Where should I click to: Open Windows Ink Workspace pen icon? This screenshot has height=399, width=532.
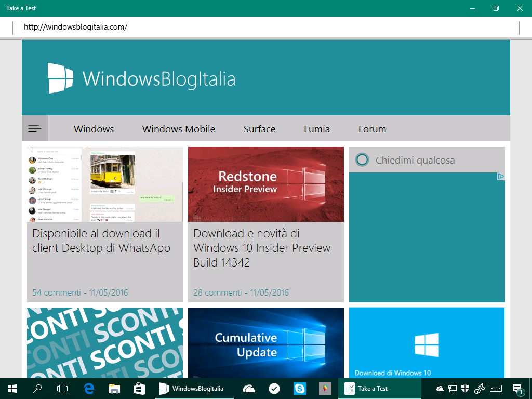(479, 389)
